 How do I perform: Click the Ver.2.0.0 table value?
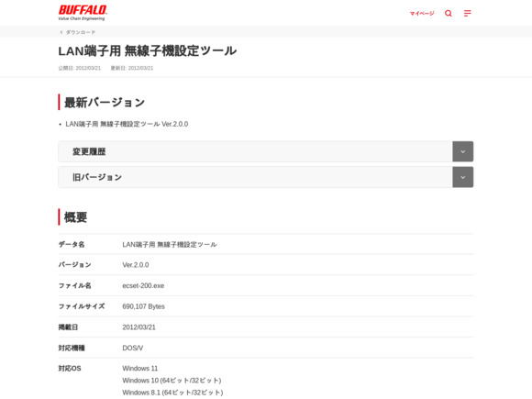coord(136,265)
